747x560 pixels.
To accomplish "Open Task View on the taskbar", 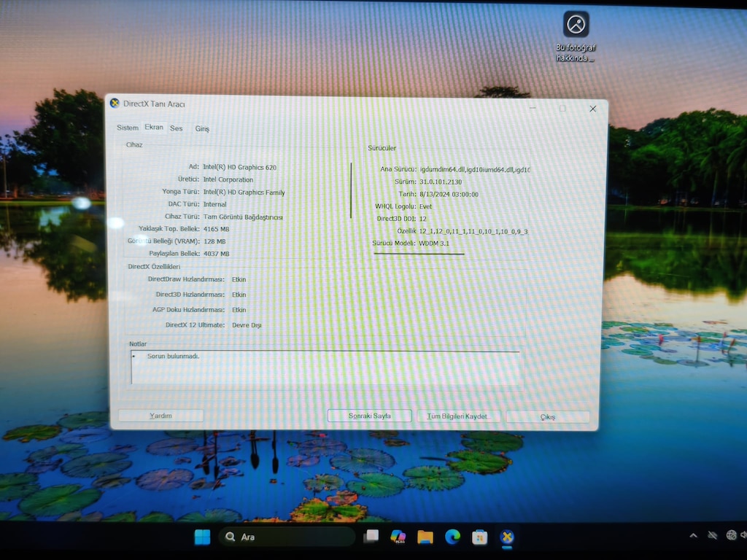I will 371,537.
